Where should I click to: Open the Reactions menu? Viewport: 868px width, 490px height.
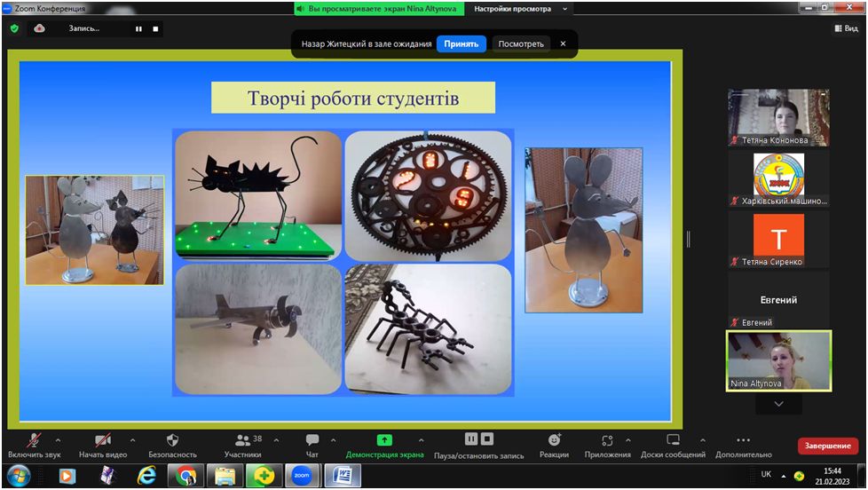[x=554, y=439]
